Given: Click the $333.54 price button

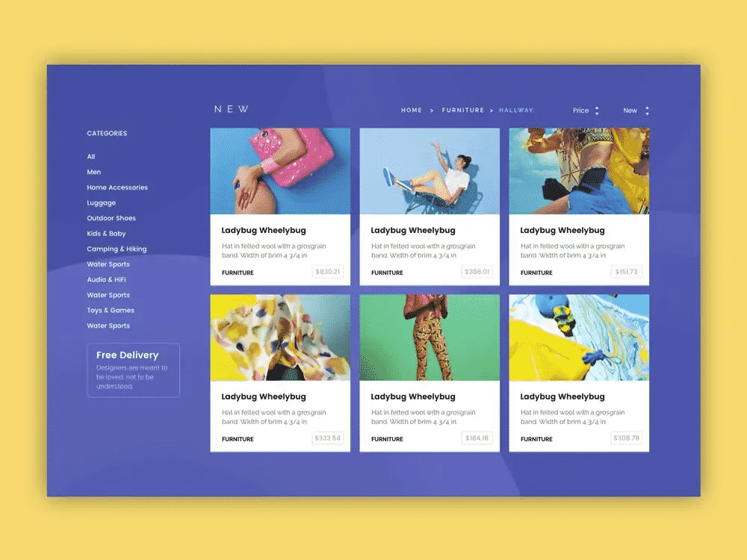Looking at the screenshot, I should click(328, 438).
